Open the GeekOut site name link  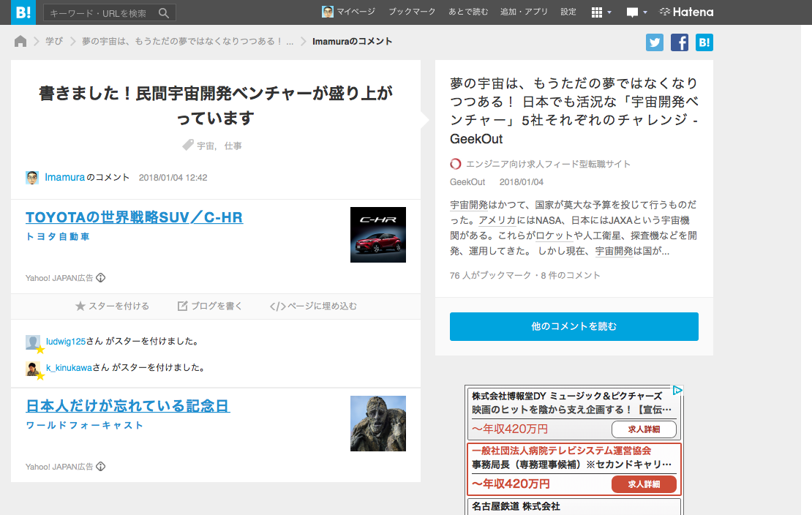coord(467,182)
